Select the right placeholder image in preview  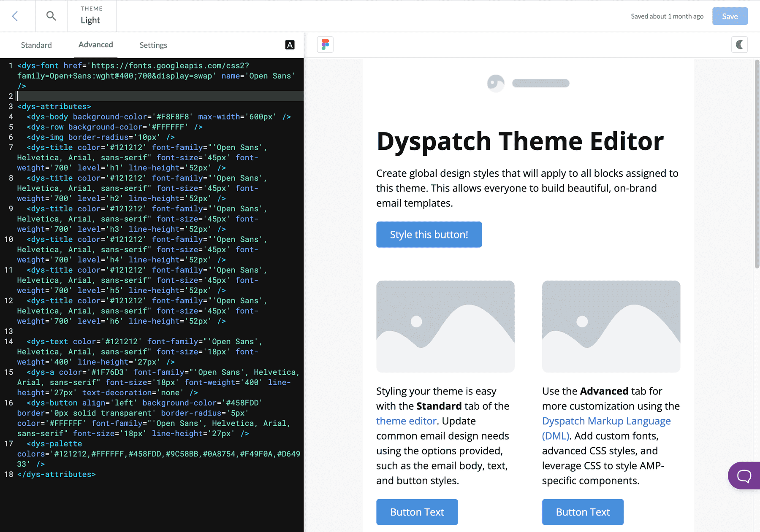[611, 327]
